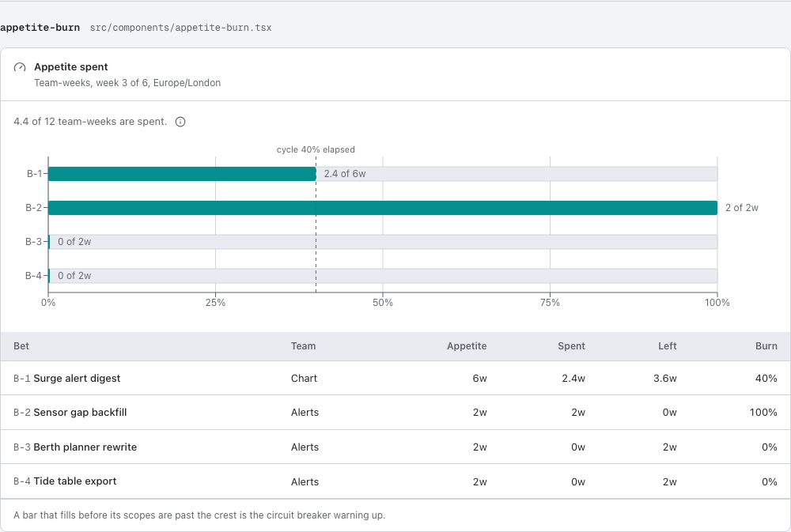This screenshot has height=532, width=791.
Task: Click the '0 of 2w' label on the B-3 bar
Action: pos(74,242)
